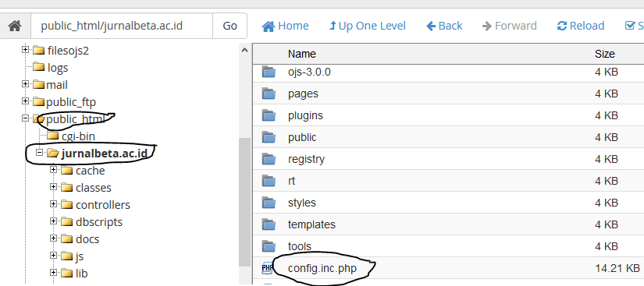Expand the classes tree node

click(53, 187)
